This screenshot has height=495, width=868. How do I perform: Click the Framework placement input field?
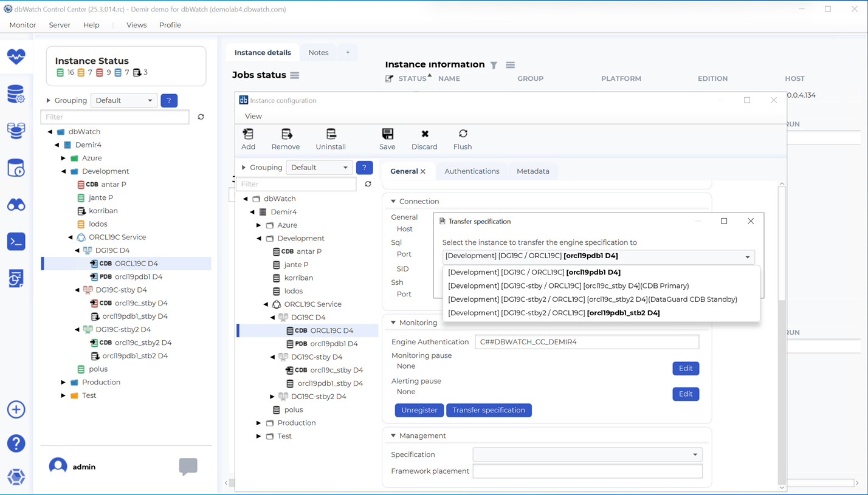click(x=587, y=471)
